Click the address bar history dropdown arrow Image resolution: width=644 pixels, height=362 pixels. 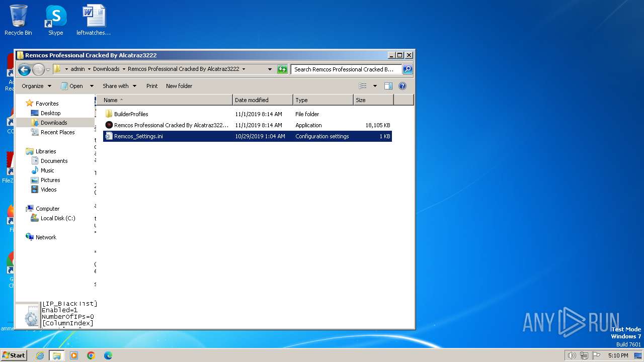[x=270, y=69]
